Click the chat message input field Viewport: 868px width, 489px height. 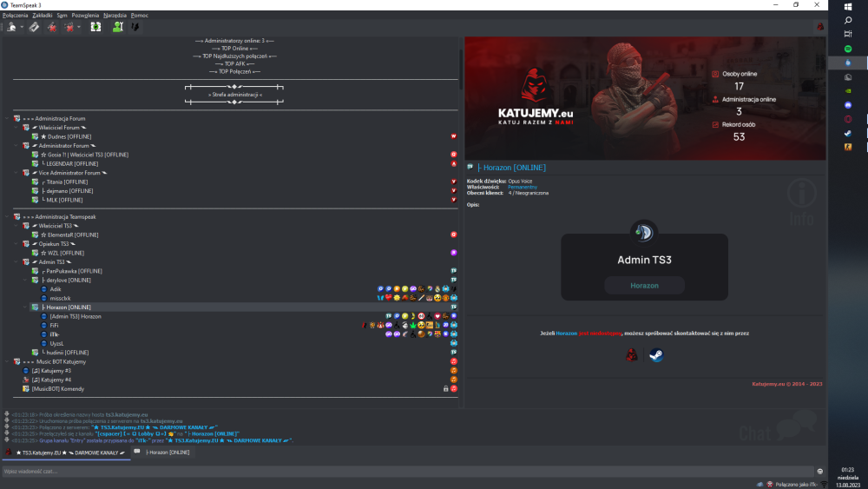pos(408,472)
